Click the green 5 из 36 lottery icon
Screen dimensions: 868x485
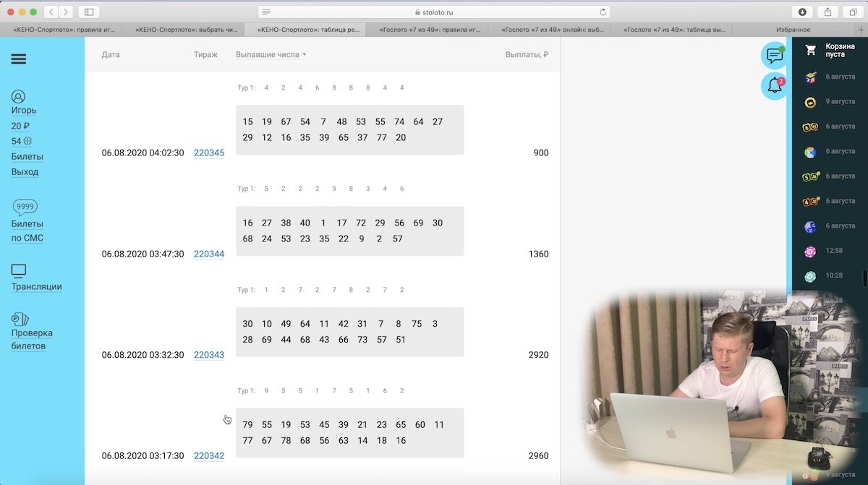(x=811, y=176)
